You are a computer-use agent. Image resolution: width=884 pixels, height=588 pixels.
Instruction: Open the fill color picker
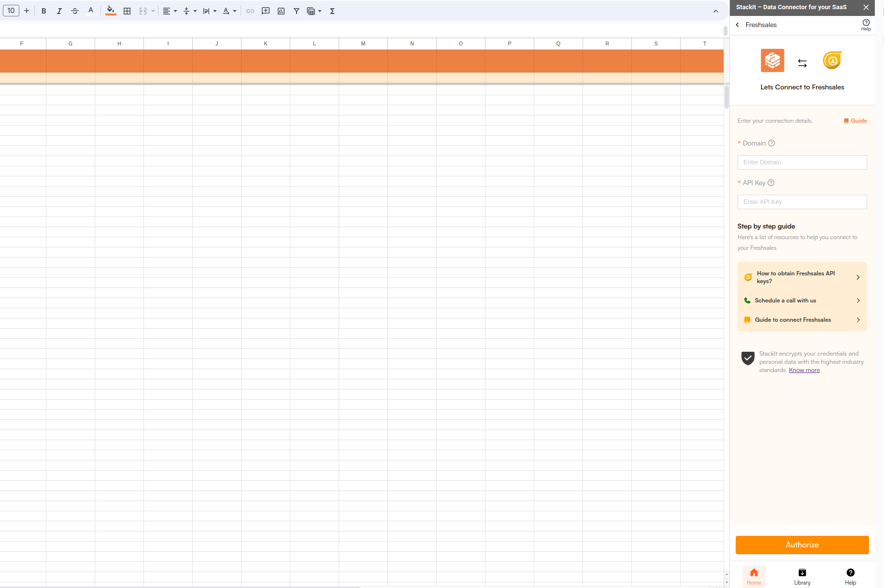point(111,11)
